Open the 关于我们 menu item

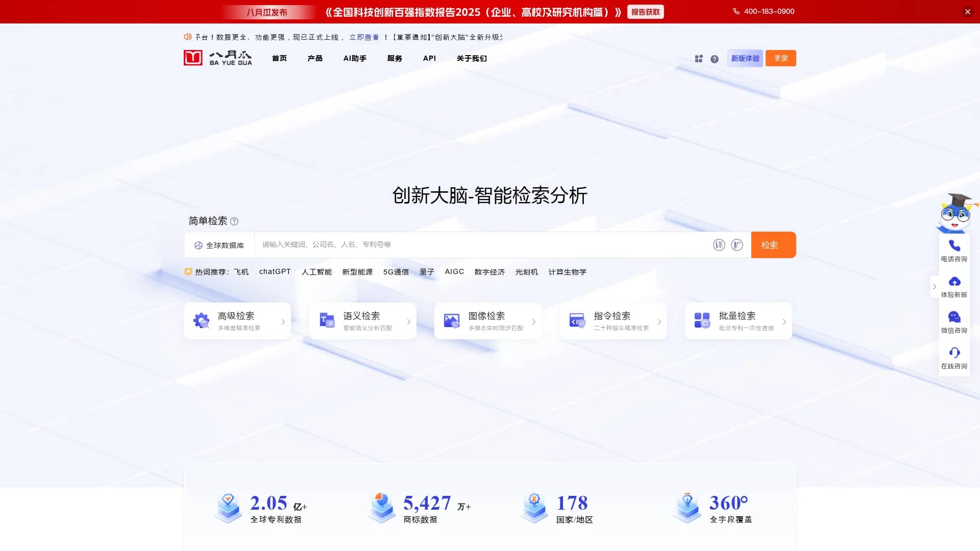472,59
